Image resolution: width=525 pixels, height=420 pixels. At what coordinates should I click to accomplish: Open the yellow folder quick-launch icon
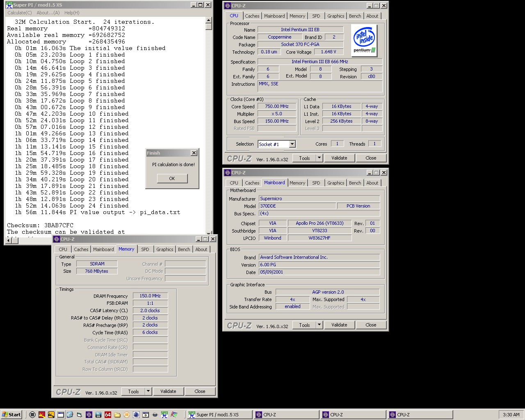(117, 415)
